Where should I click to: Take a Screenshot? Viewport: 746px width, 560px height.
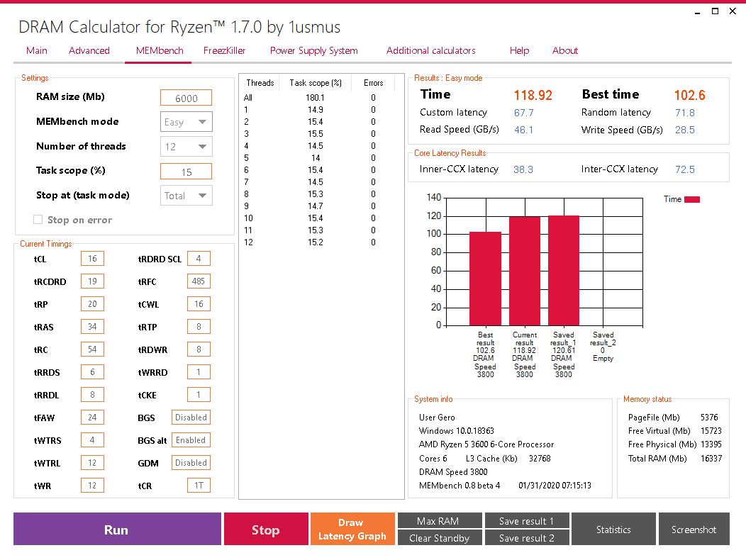pyautogui.click(x=694, y=529)
